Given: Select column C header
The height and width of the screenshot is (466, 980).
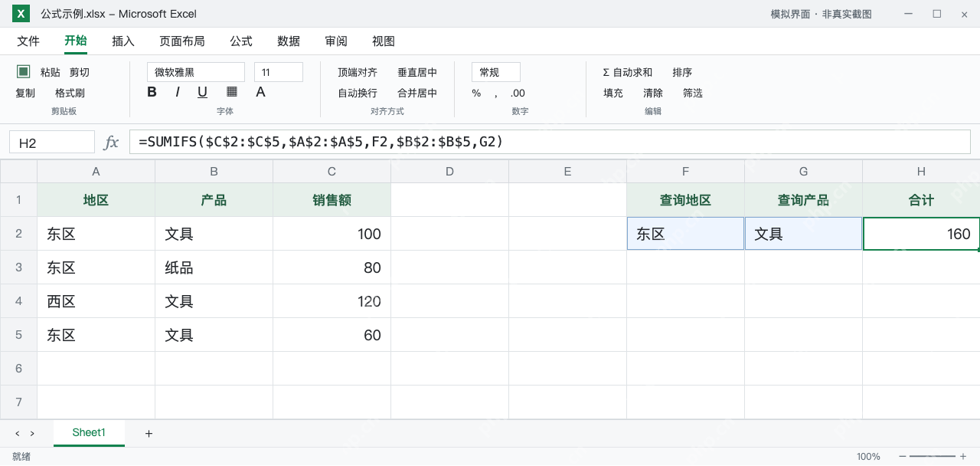Looking at the screenshot, I should pyautogui.click(x=332, y=172).
